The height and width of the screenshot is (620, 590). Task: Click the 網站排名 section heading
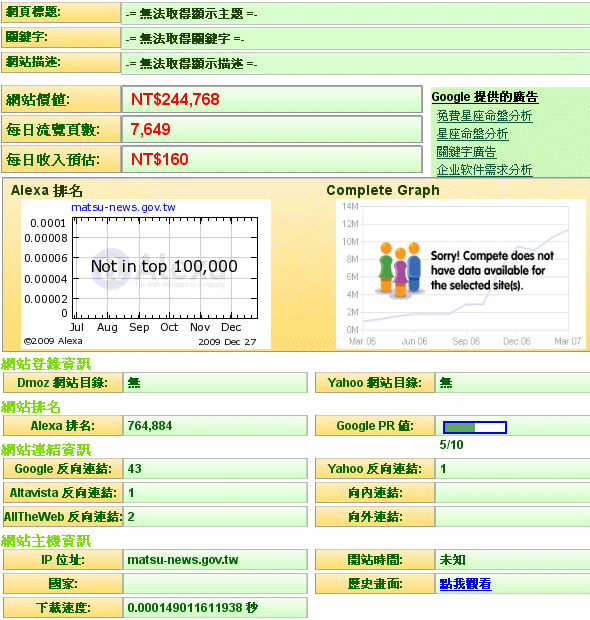click(31, 407)
